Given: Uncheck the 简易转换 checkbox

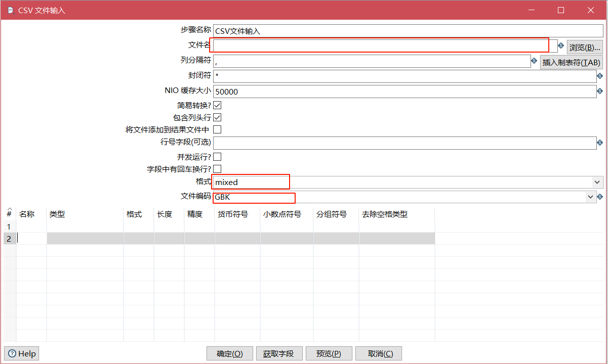Looking at the screenshot, I should [217, 106].
